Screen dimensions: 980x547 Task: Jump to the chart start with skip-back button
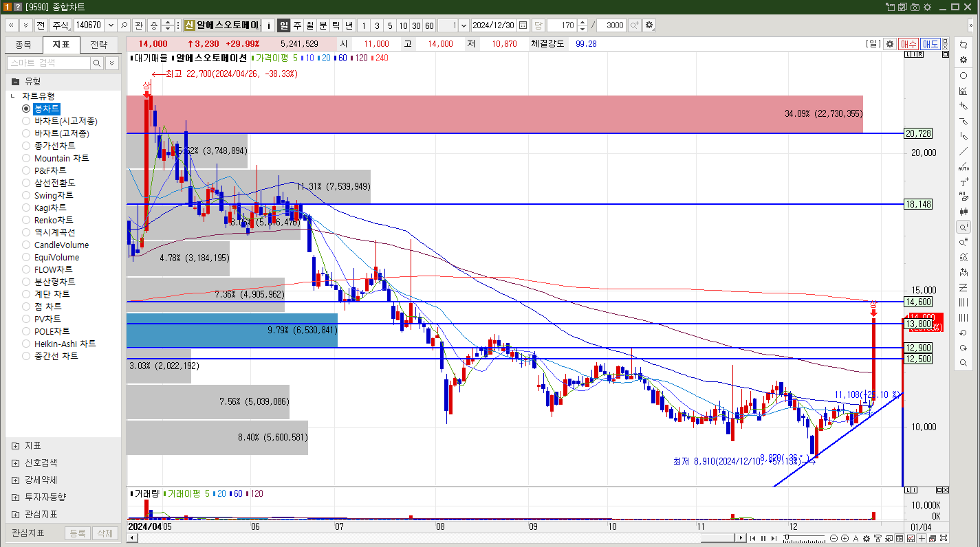753,538
